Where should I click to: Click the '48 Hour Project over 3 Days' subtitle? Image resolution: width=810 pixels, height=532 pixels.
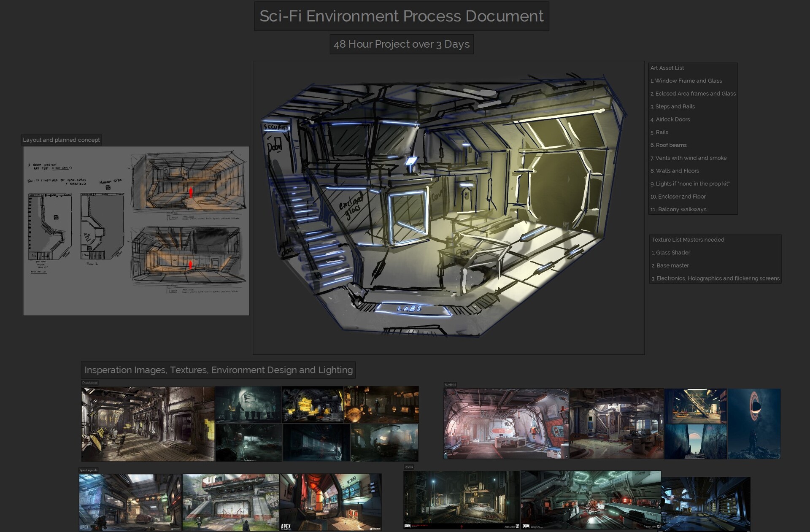pos(401,43)
